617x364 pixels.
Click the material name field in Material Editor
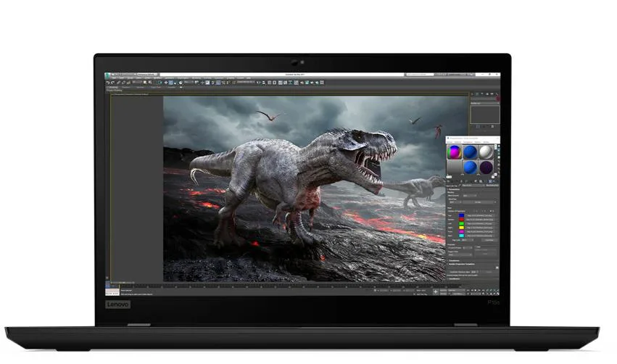(473, 186)
